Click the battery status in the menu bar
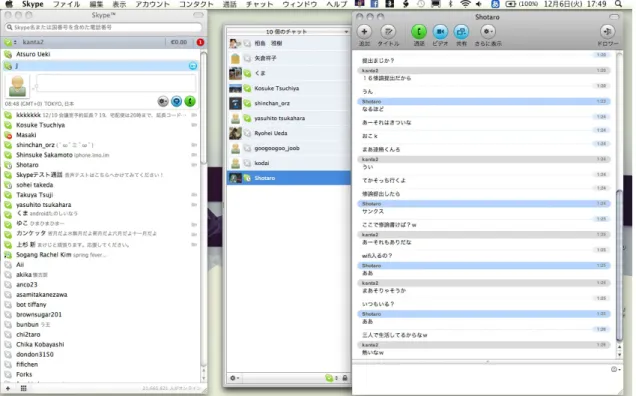The height and width of the screenshot is (396, 636). tap(521, 4)
